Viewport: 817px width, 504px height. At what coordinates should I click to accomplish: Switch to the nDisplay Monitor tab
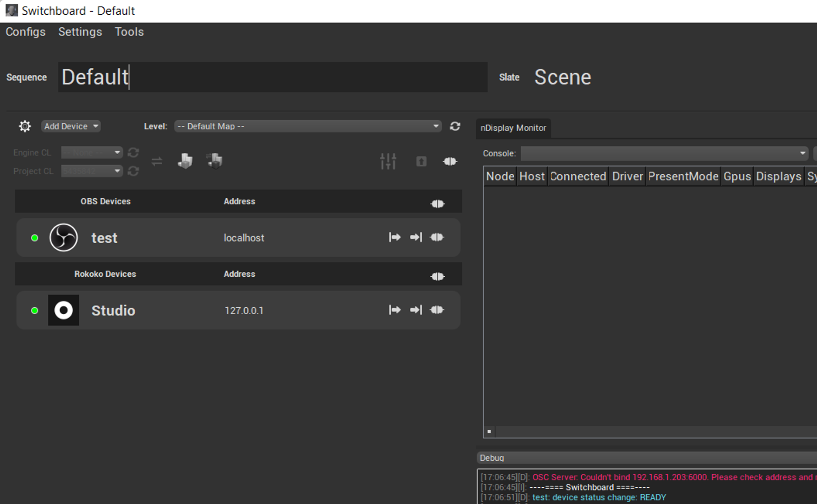tap(513, 128)
